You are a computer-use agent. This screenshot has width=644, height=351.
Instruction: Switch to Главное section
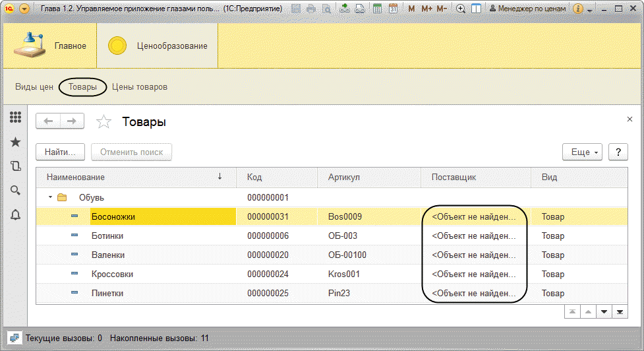pos(50,46)
